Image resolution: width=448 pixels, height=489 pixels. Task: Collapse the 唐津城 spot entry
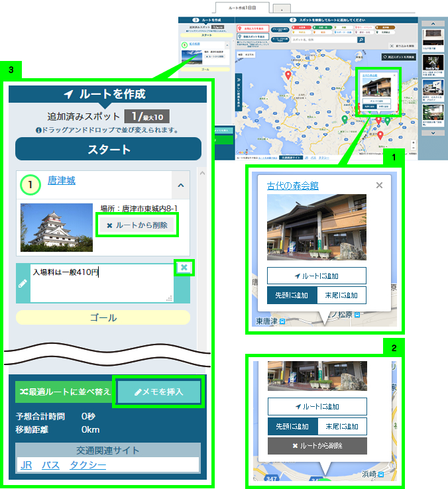(180, 185)
